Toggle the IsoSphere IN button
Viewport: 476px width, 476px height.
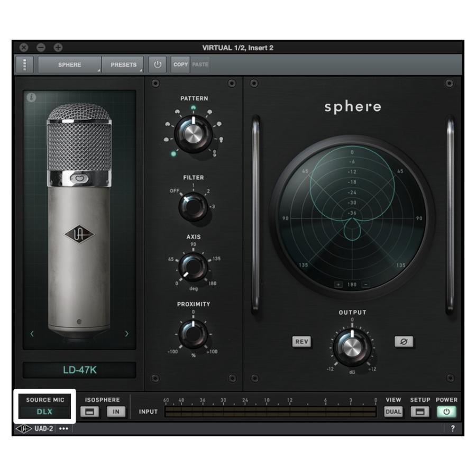(116, 411)
